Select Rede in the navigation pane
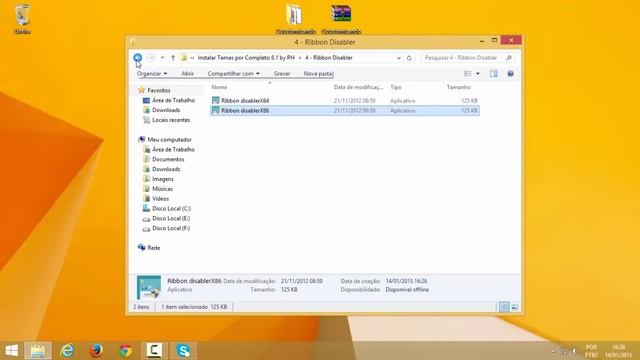 tap(153, 248)
